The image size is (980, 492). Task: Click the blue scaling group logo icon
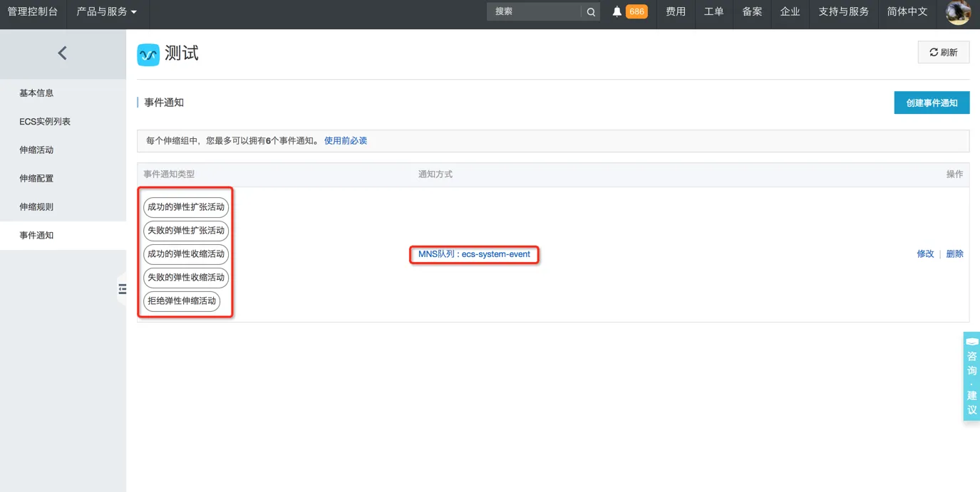[x=148, y=54]
